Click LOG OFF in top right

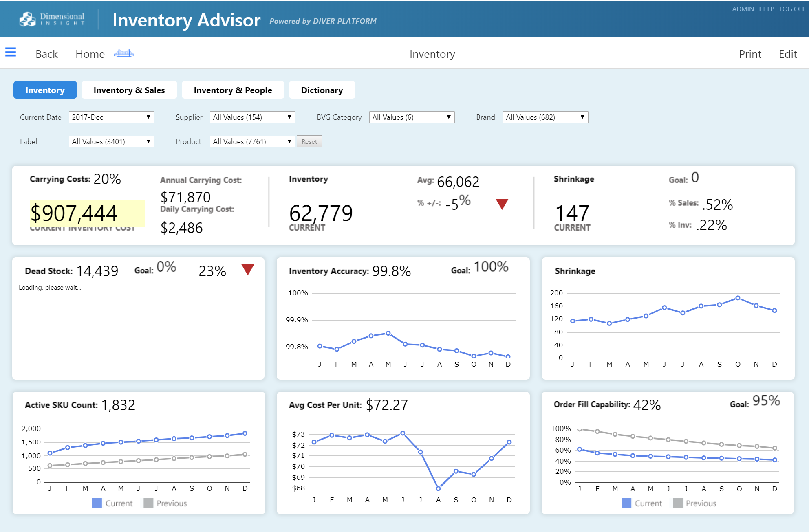pyautogui.click(x=792, y=9)
